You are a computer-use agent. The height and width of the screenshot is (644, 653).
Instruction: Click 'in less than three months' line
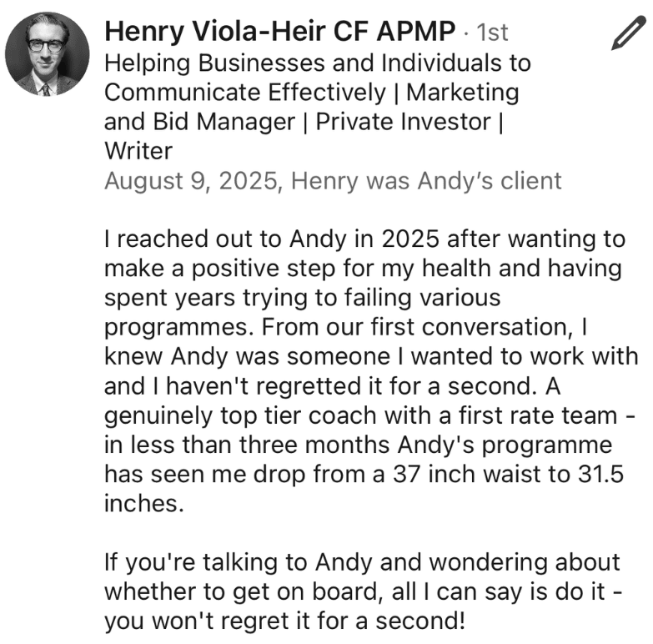click(x=358, y=445)
